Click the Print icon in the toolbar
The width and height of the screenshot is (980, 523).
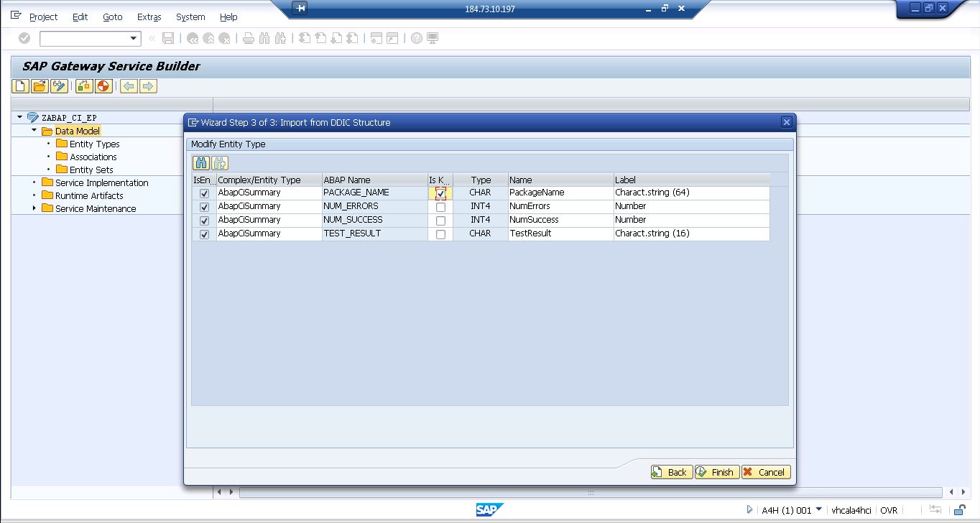[x=248, y=38]
